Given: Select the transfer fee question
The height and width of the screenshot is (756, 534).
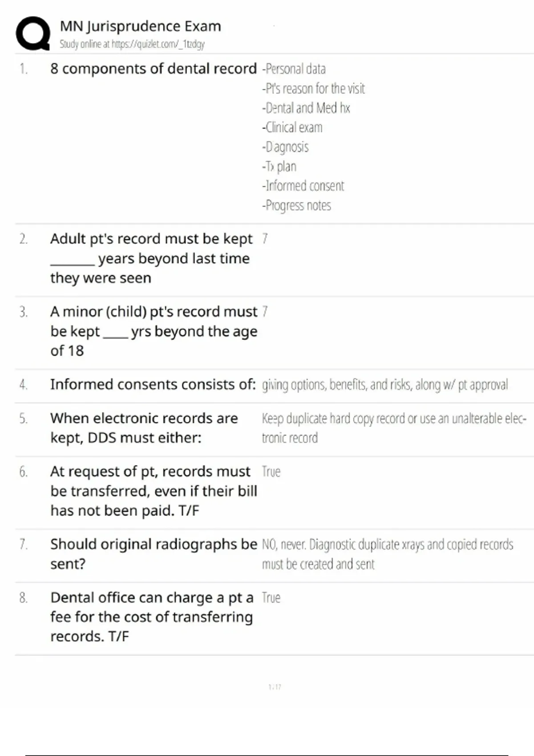Looking at the screenshot, I should [x=151, y=617].
